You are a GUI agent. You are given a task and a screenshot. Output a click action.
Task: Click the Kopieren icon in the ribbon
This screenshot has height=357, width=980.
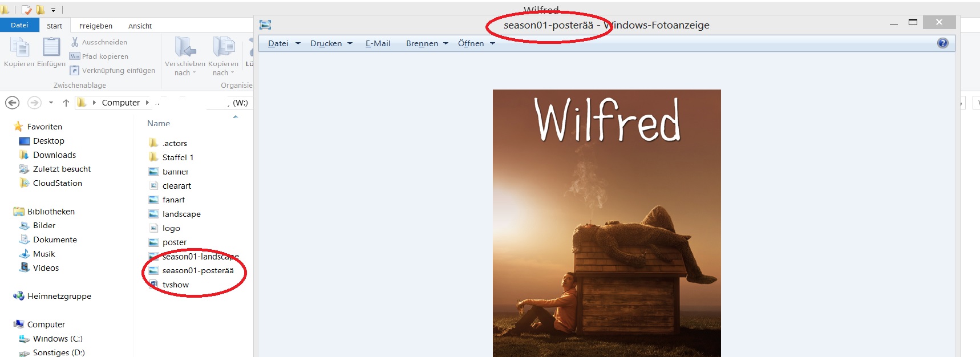(19, 52)
